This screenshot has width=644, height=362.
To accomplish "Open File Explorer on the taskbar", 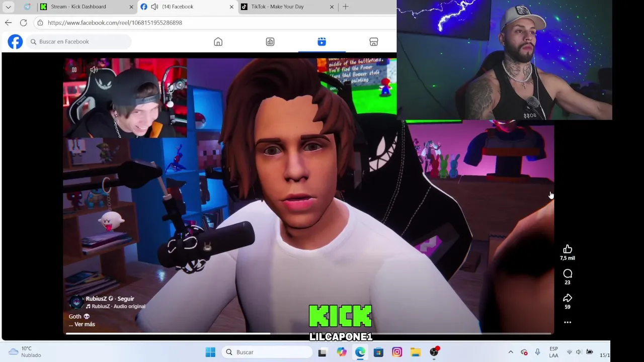I will (x=416, y=352).
